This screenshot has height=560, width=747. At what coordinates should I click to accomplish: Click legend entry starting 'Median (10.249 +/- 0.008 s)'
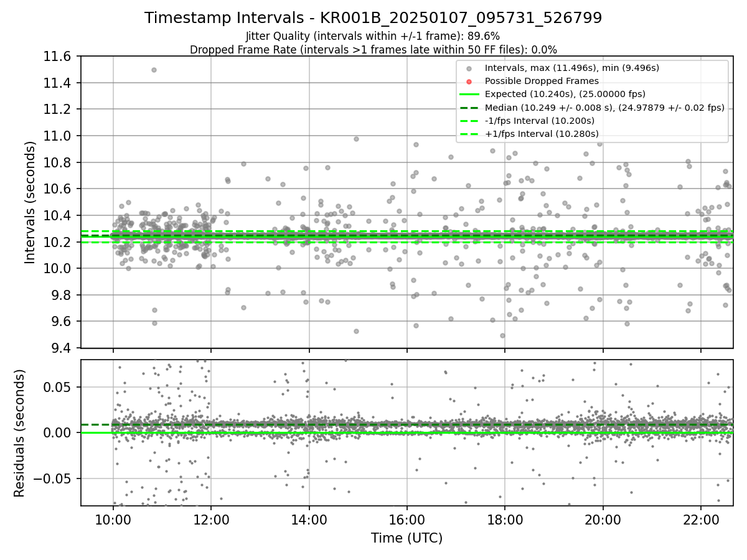[x=604, y=108]
